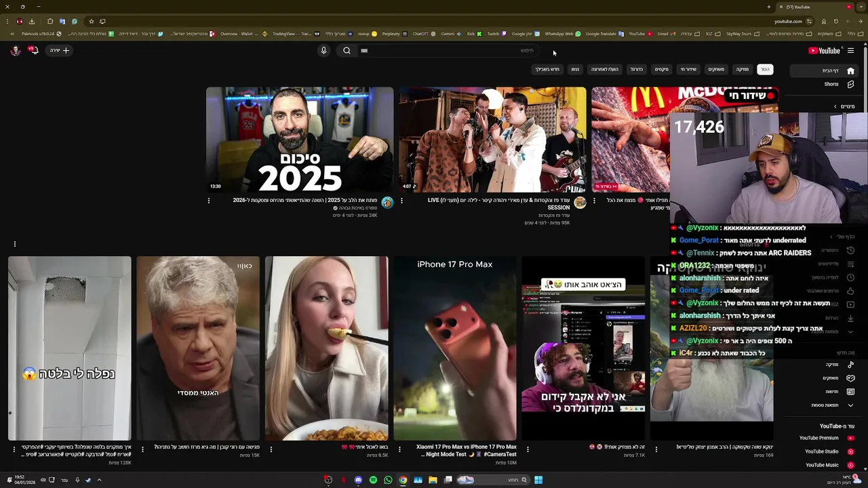
Task: Open options menu for LIVE SESSION video
Action: point(401,201)
